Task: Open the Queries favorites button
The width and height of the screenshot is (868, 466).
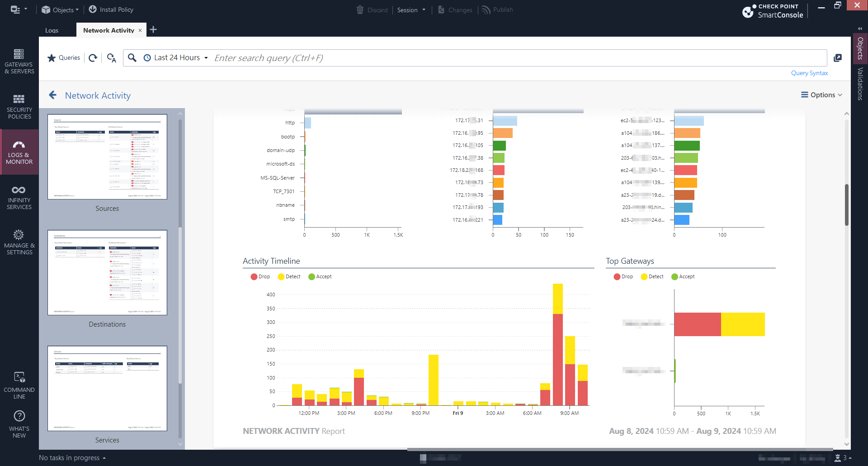Action: tap(64, 58)
